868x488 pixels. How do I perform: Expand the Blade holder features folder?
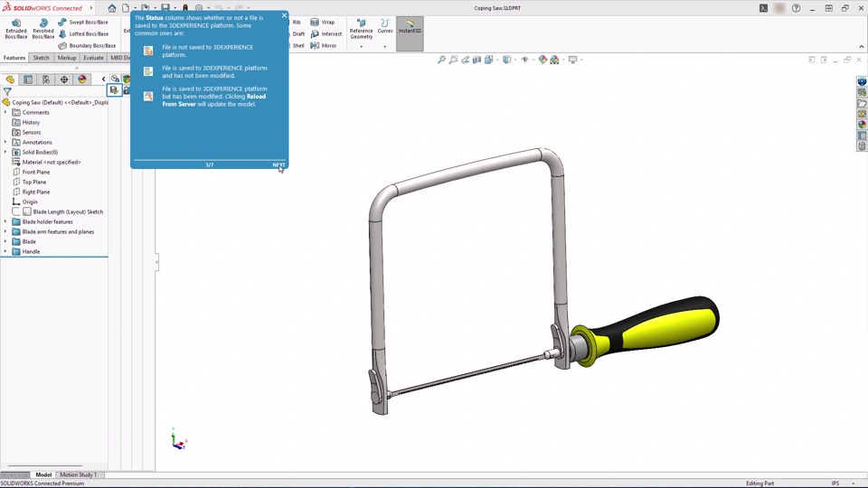coord(5,222)
